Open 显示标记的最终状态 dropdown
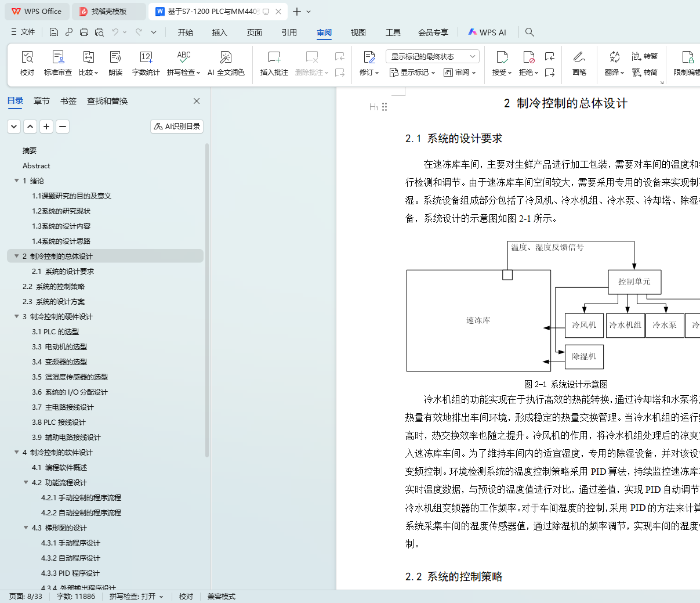Image resolution: width=700 pixels, height=603 pixels. click(x=433, y=56)
